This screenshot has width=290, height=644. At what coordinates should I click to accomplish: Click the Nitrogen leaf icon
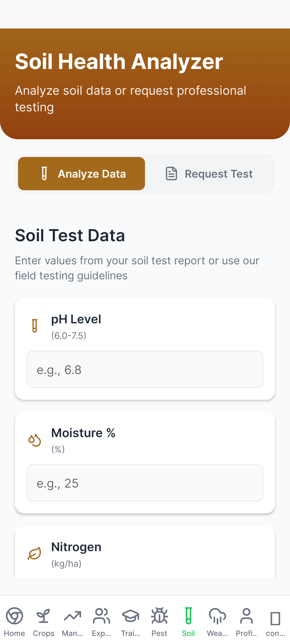[35, 554]
